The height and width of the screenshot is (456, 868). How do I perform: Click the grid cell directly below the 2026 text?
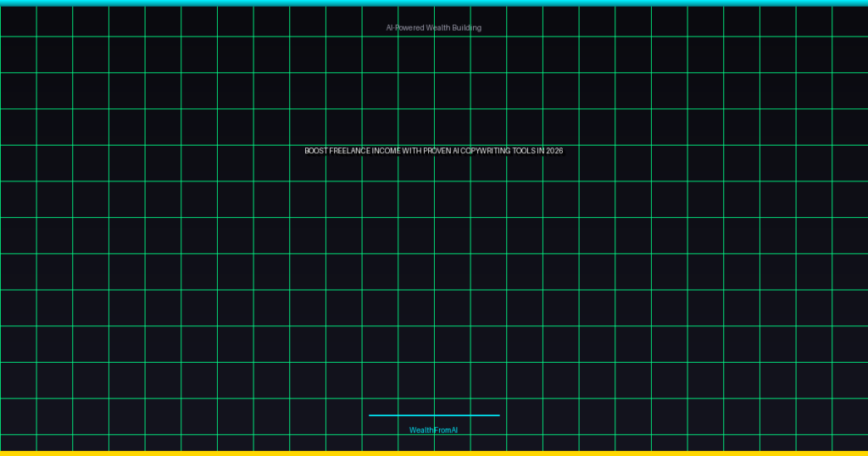click(560, 199)
